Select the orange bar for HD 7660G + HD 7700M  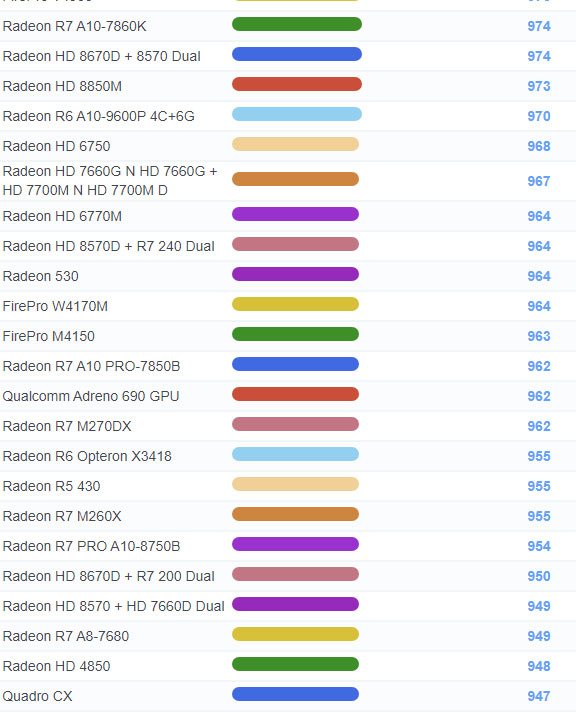coord(296,179)
